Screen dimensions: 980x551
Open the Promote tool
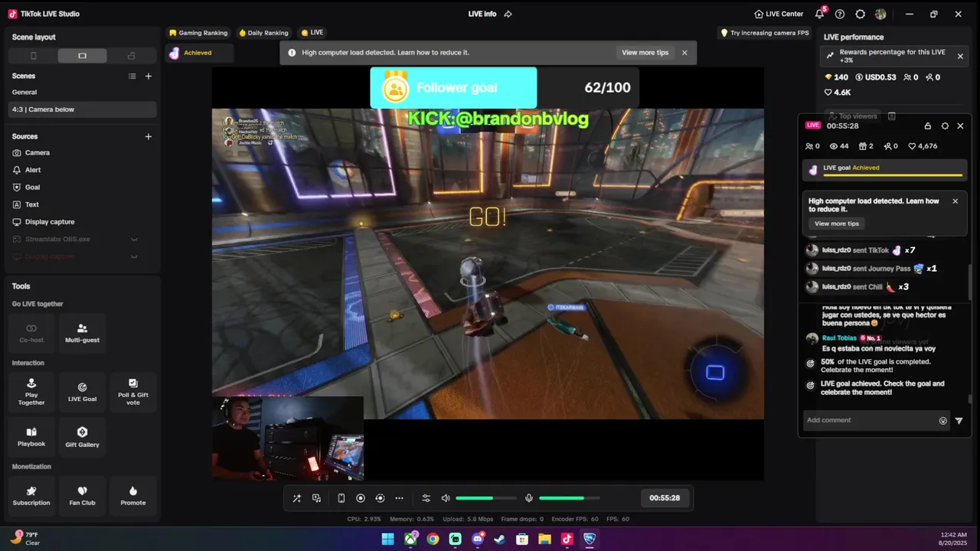[x=133, y=496]
